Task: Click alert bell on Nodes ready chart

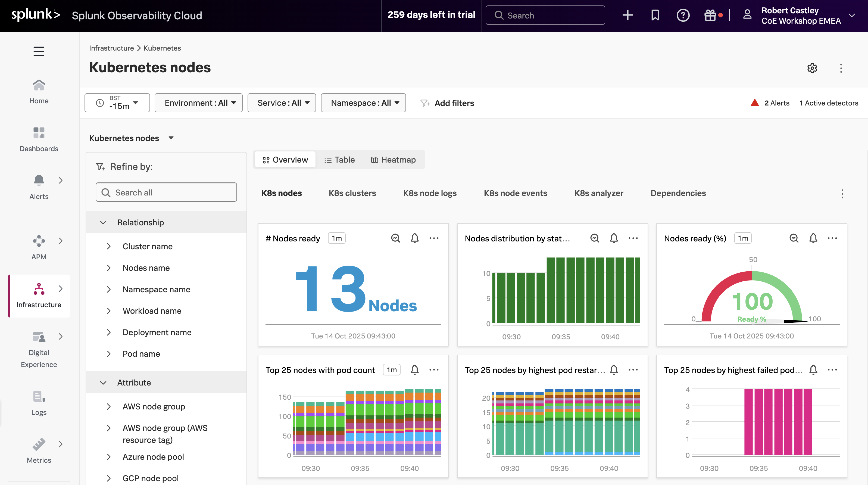Action: [414, 238]
